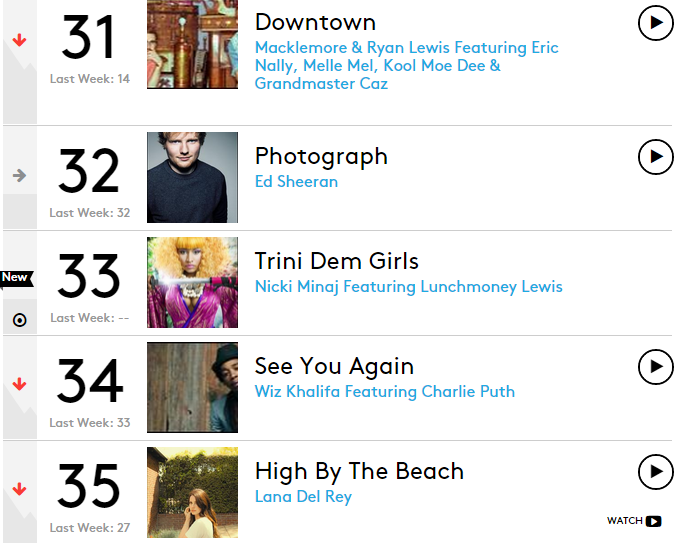
Task: Click the High By The Beach cover
Action: click(x=192, y=492)
